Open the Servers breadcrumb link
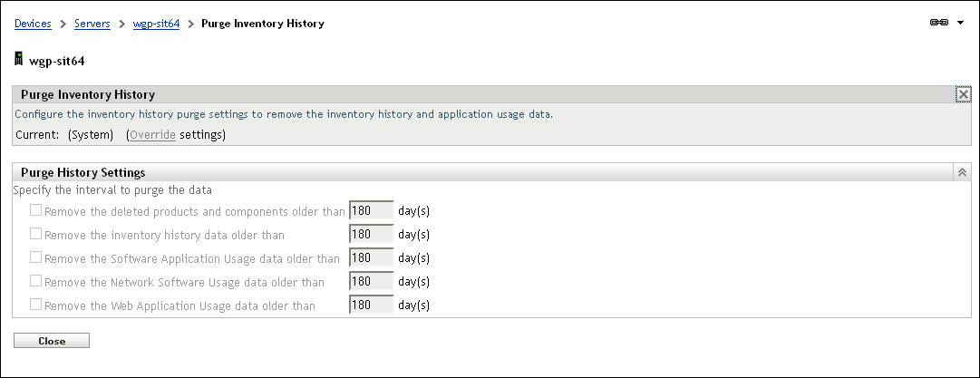Image resolution: width=980 pixels, height=378 pixels. (x=92, y=24)
